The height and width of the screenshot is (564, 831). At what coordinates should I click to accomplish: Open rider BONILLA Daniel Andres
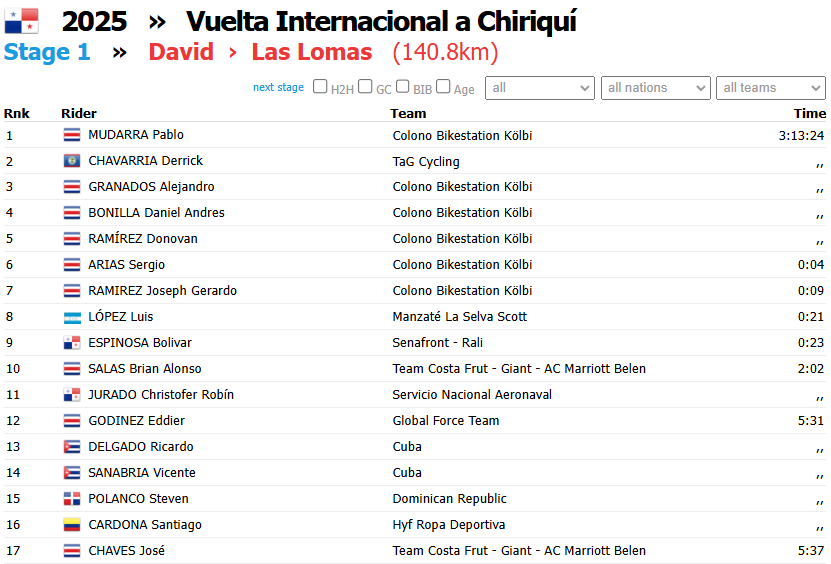click(156, 213)
